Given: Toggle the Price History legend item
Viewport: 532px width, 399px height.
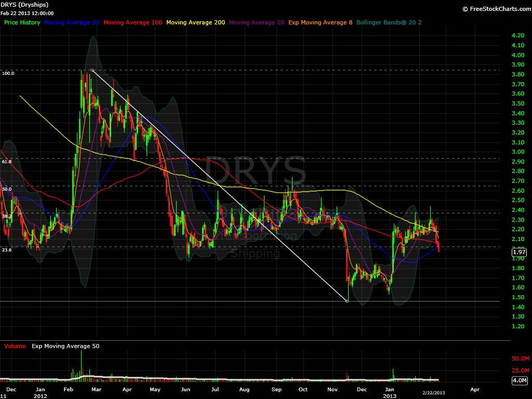Looking at the screenshot, I should [x=22, y=22].
